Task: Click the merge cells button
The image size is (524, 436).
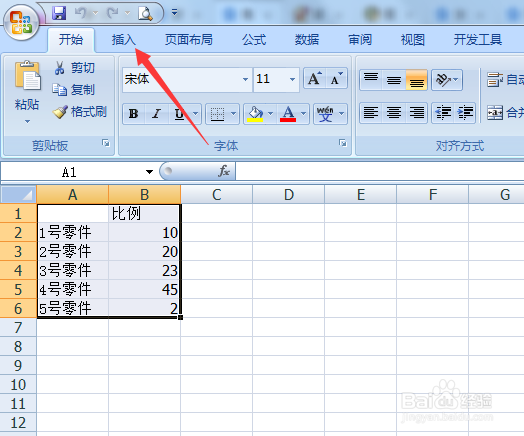Action: (505, 113)
